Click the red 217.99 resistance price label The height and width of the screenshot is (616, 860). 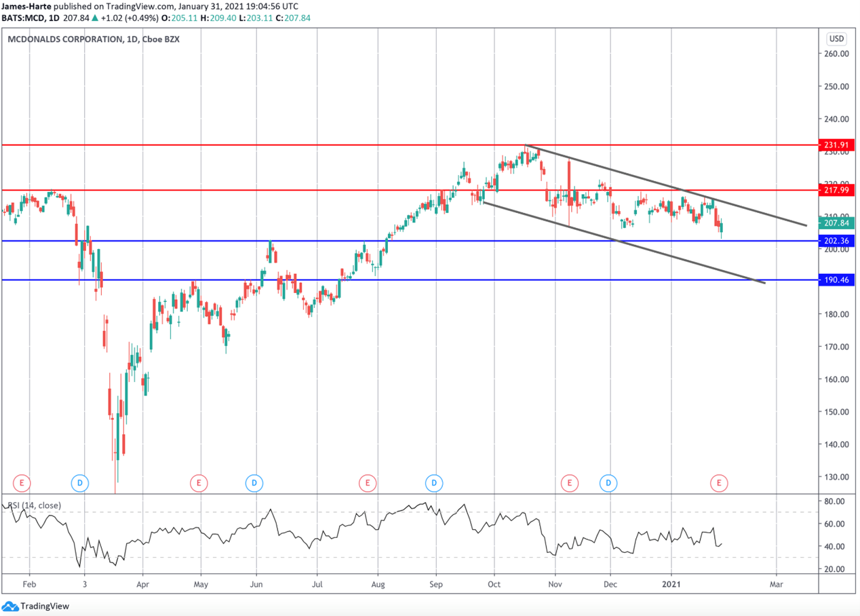(836, 191)
